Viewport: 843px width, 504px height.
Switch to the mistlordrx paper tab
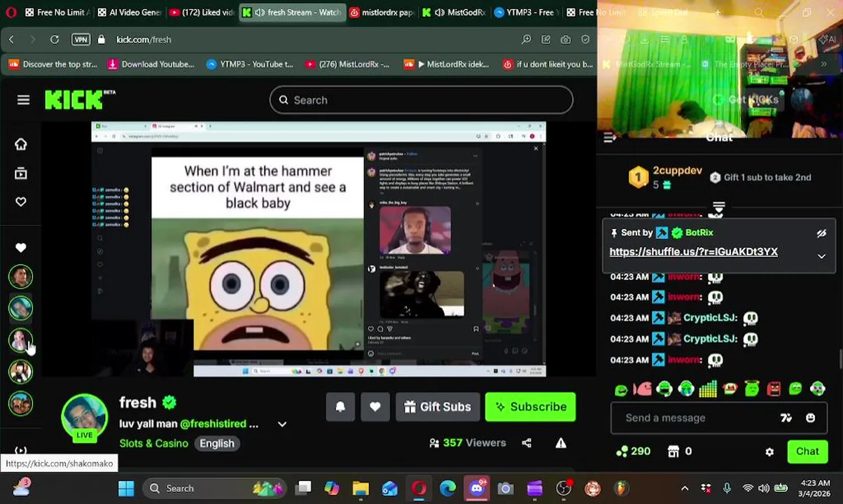[382, 13]
